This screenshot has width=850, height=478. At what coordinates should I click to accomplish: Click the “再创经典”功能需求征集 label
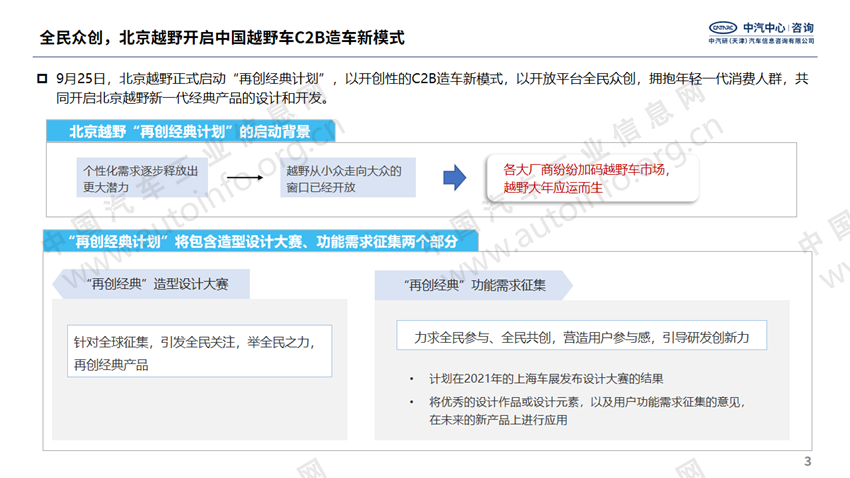click(474, 285)
